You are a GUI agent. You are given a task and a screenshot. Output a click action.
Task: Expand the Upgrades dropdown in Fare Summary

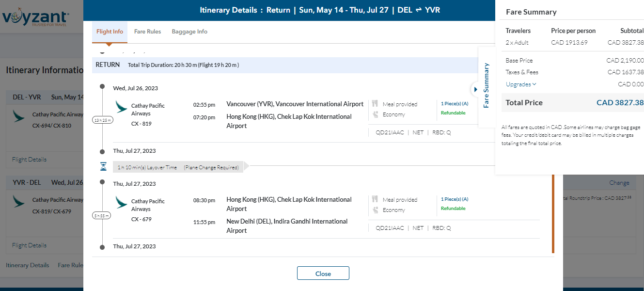pyautogui.click(x=521, y=84)
